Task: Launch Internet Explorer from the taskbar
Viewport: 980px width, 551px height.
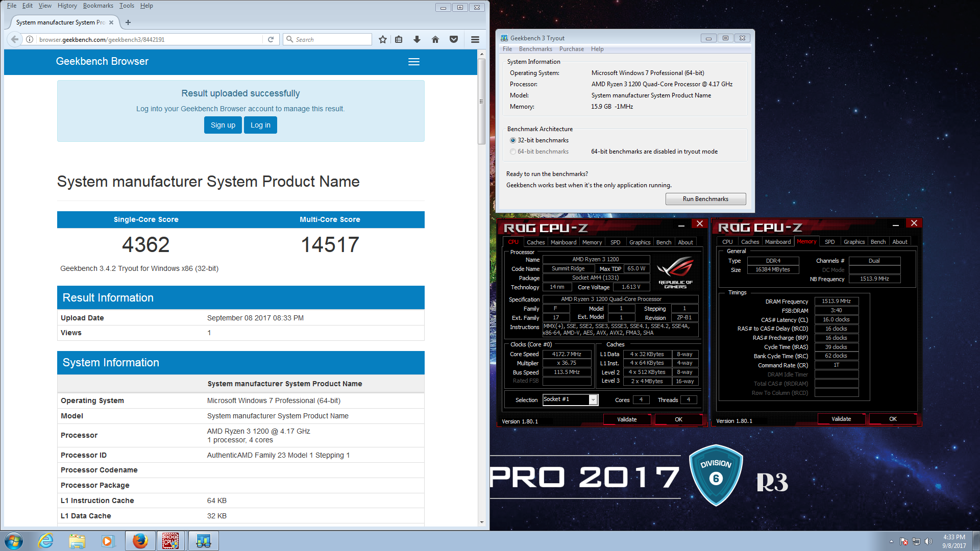Action: (x=46, y=541)
